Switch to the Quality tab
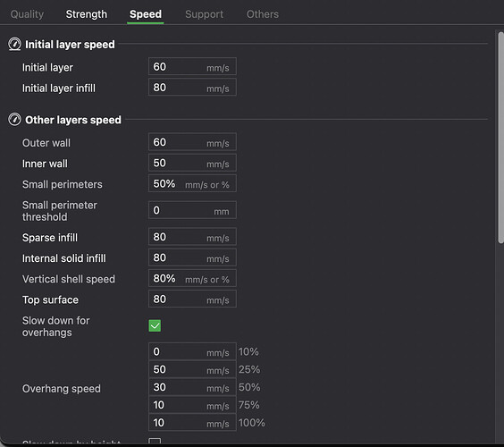The width and height of the screenshot is (504, 447). (27, 14)
